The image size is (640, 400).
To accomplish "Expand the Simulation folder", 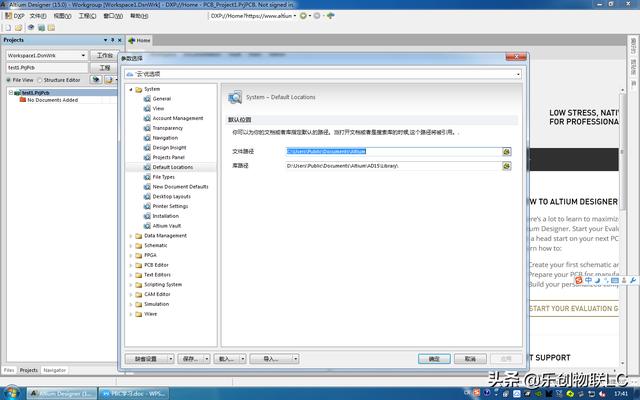I will click(x=131, y=304).
